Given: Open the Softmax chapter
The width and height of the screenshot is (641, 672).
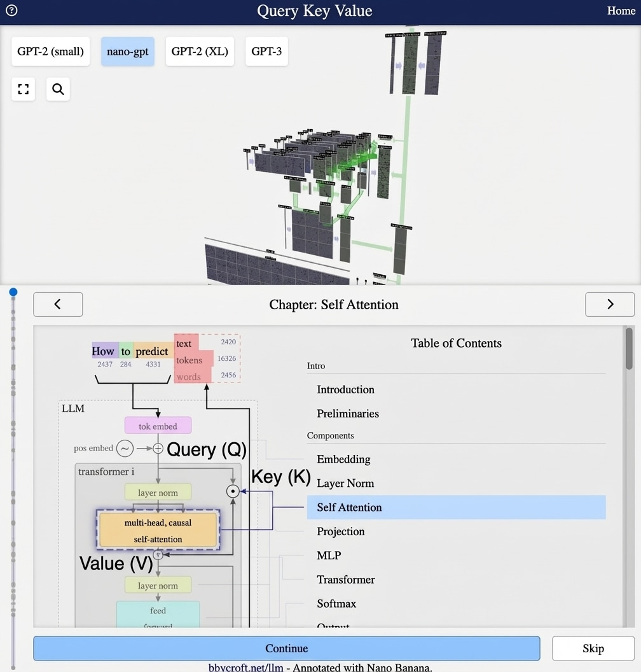Looking at the screenshot, I should coord(335,603).
